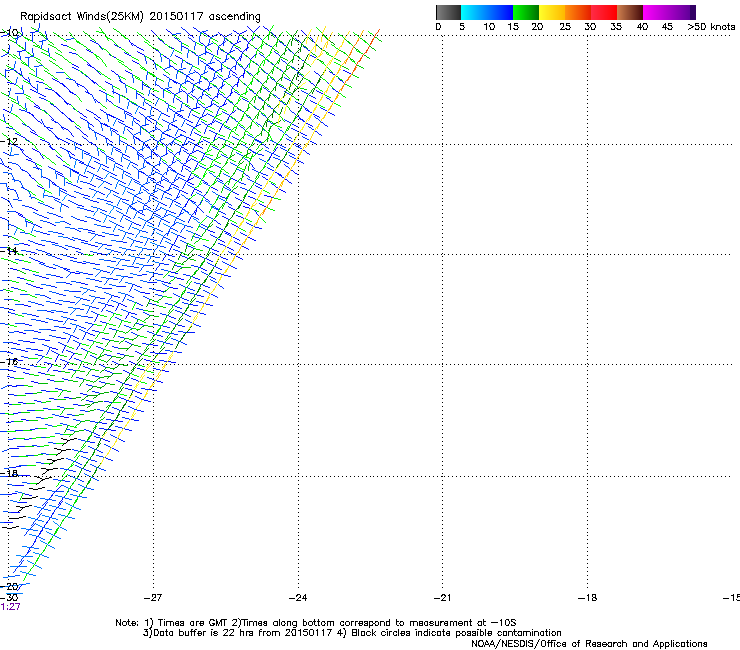The image size is (740, 650).
Task: Click the '-24' longitude axis label
Action: click(x=298, y=598)
